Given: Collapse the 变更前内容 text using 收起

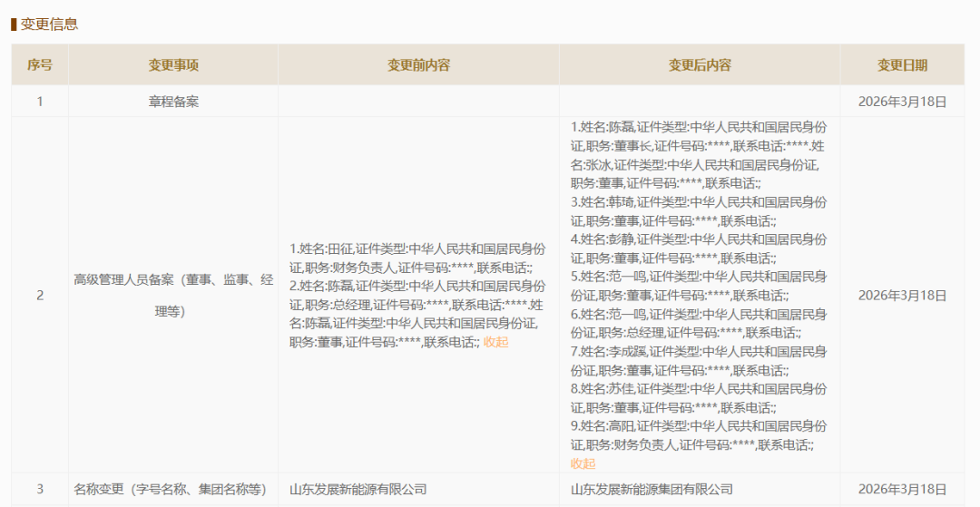Looking at the screenshot, I should 495,342.
